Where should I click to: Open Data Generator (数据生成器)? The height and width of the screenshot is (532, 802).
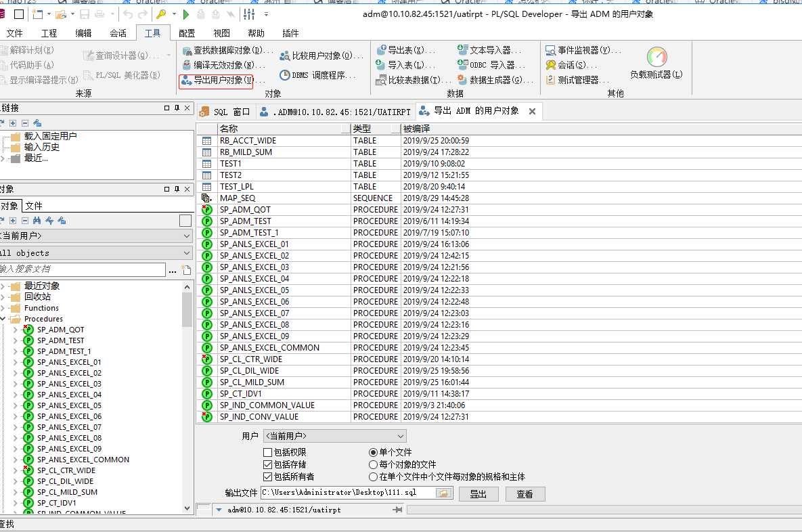(495, 81)
